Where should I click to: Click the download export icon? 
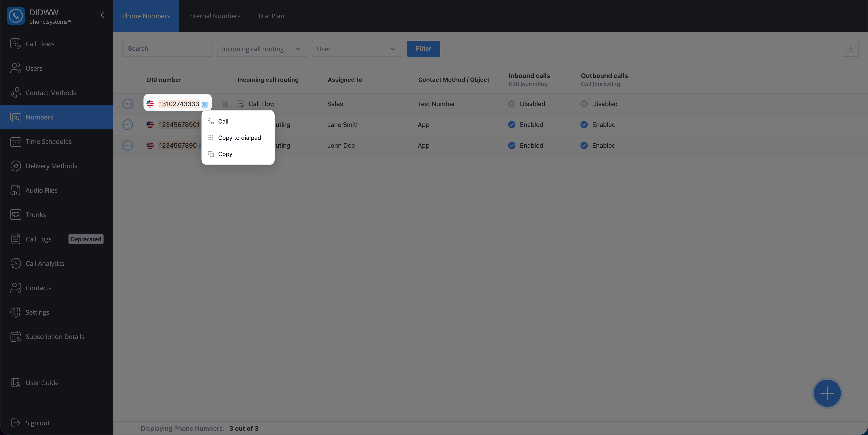coord(850,49)
